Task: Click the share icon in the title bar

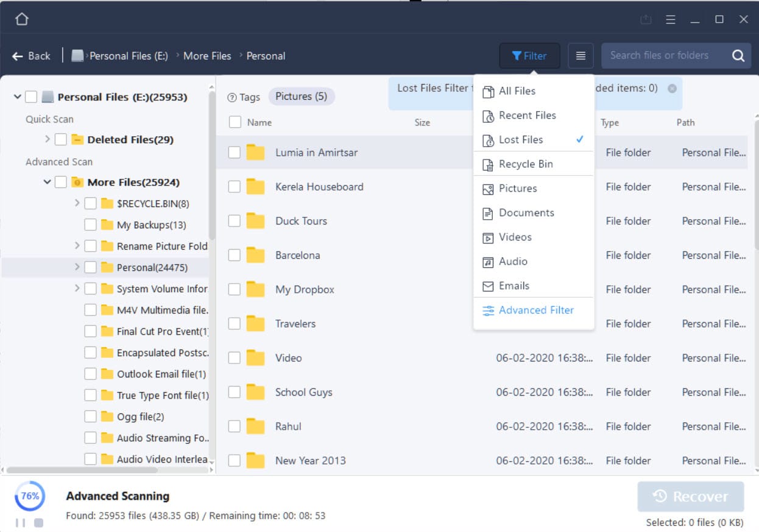Action: 646,19
